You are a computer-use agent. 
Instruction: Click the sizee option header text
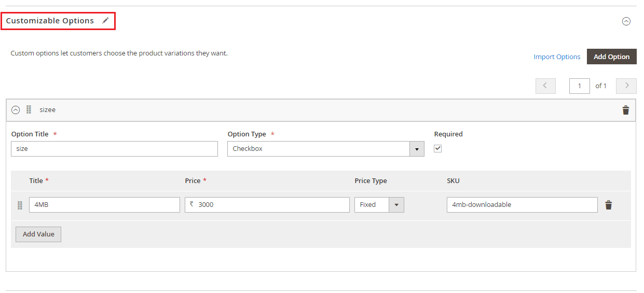47,110
